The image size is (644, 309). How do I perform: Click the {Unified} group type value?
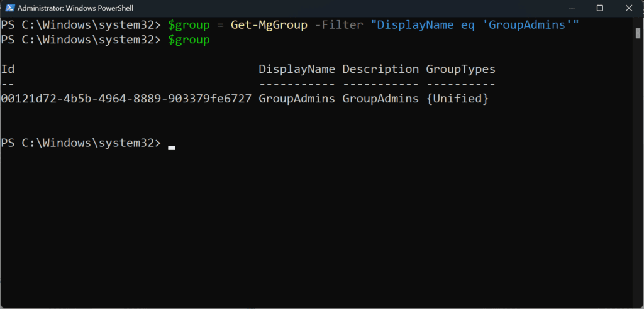(x=458, y=99)
